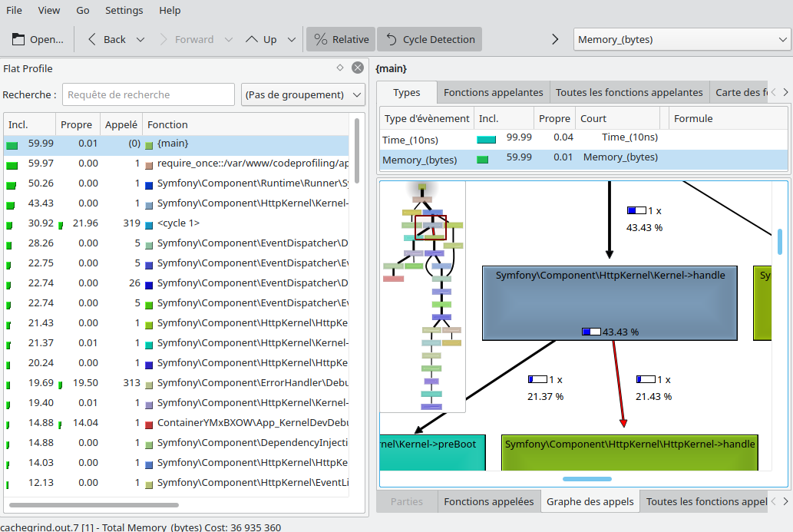Switch to Toutes les fonctions appelantes tab
793x532 pixels.
(x=629, y=93)
